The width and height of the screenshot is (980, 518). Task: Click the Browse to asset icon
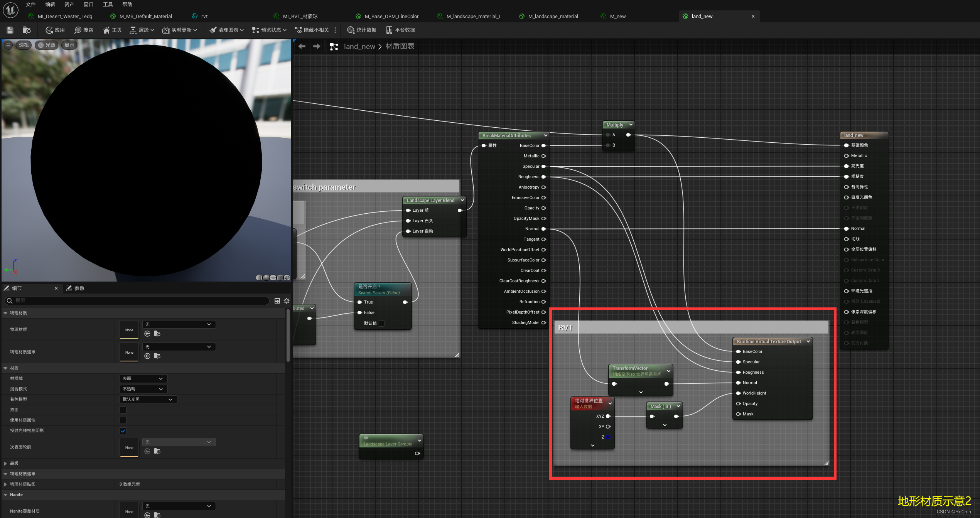[27, 30]
